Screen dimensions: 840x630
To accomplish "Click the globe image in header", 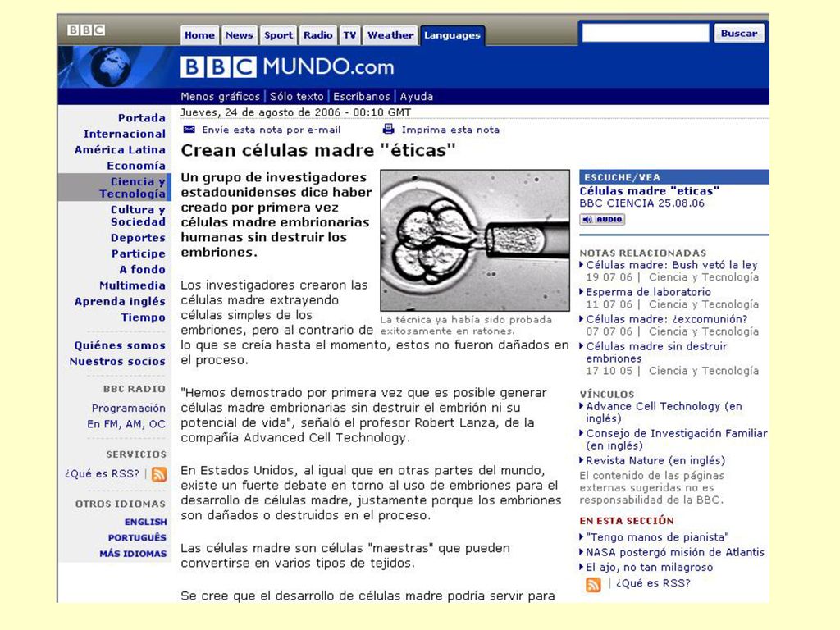I will pyautogui.click(x=112, y=66).
